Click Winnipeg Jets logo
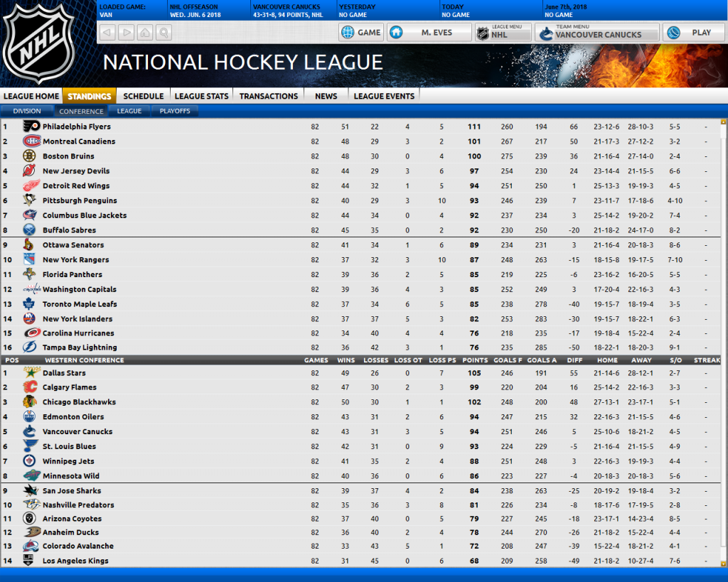Viewport: 728px width, 582px height. click(x=29, y=461)
